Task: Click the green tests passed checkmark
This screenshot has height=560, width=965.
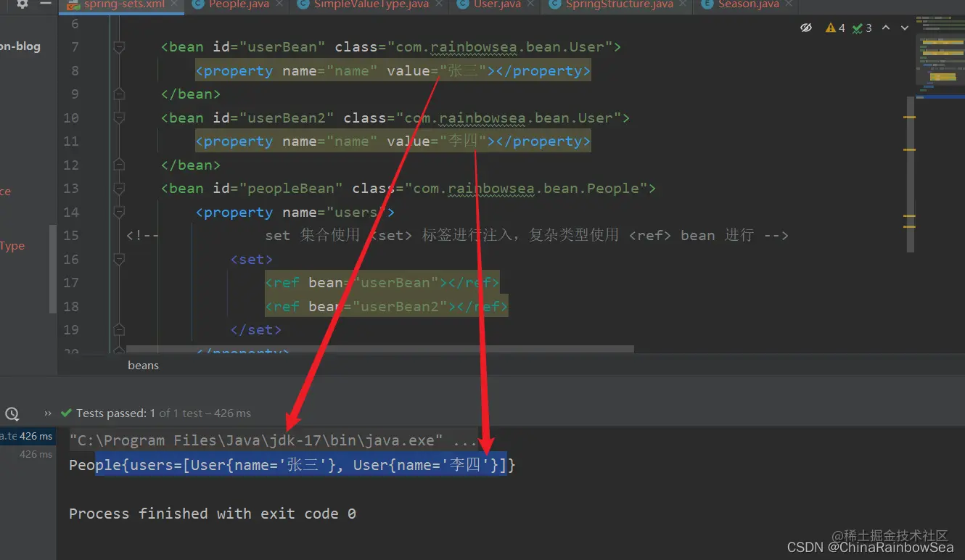Action: [x=67, y=413]
